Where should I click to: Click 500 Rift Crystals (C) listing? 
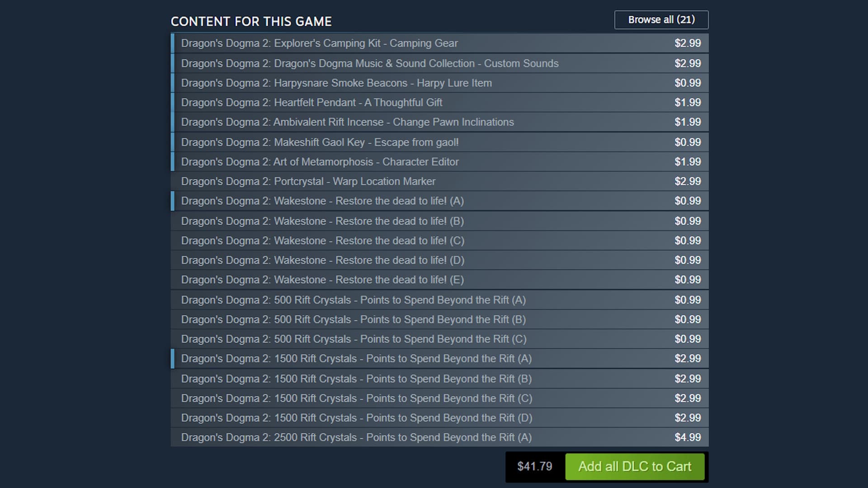[353, 339]
